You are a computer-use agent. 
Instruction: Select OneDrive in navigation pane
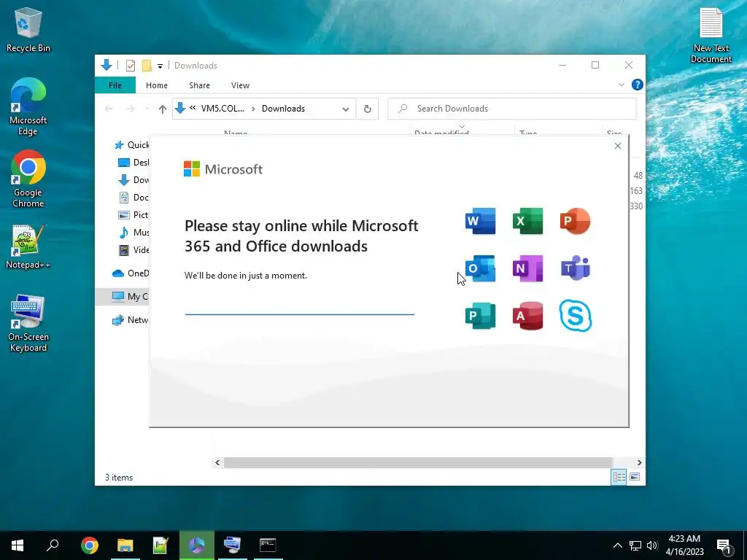click(x=130, y=273)
